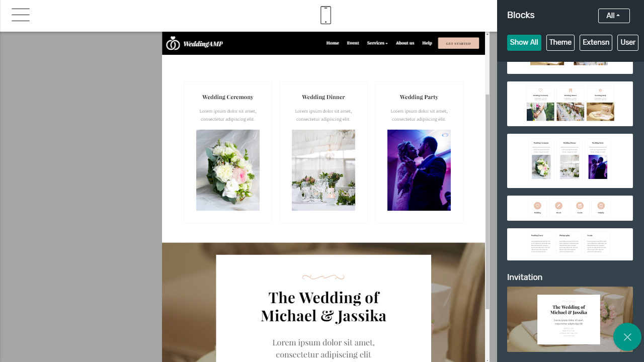This screenshot has height=362, width=644.
Task: Select the Show All filter
Action: (x=524, y=43)
